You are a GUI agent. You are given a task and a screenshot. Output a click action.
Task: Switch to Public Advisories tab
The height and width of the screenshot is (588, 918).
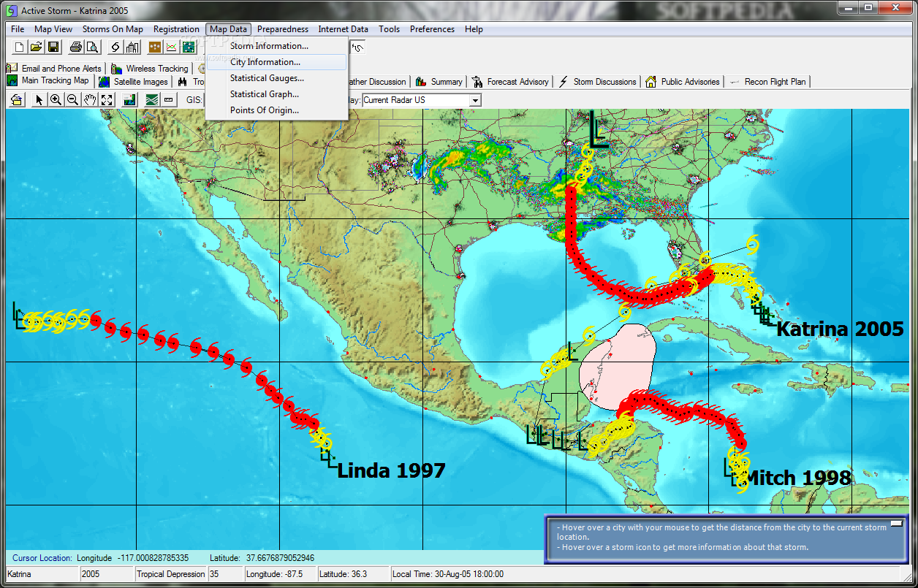(683, 82)
